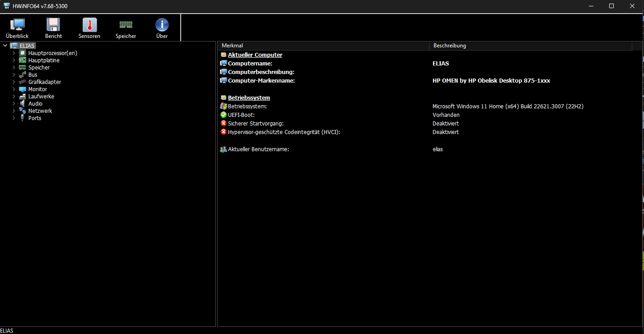Open the Speicher memory module icon

[x=126, y=25]
